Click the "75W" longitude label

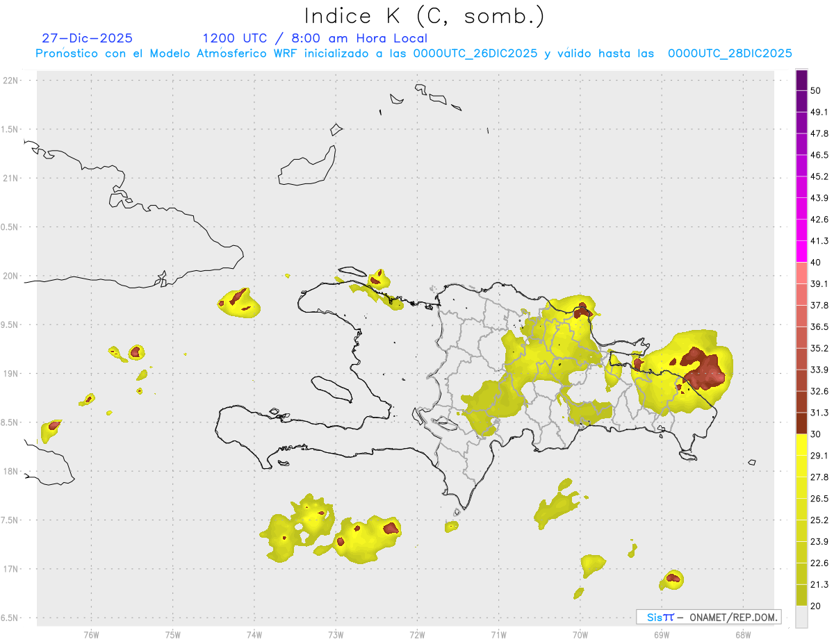click(x=173, y=634)
